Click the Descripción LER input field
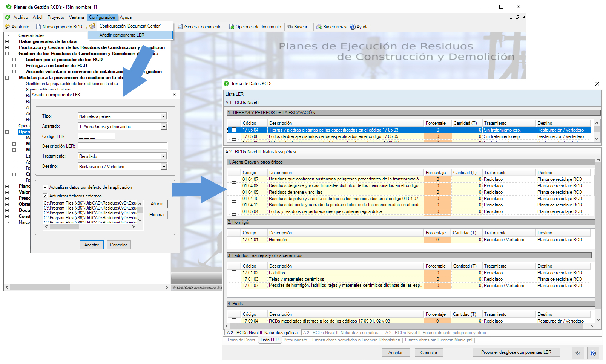606x364 pixels. coord(123,146)
